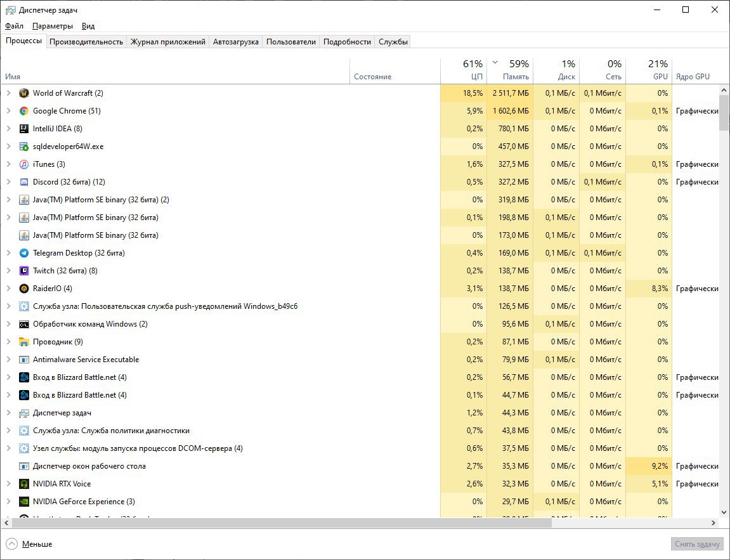Click the vertical scrollbar up arrow
This screenshot has width=730, height=560.
(724, 90)
